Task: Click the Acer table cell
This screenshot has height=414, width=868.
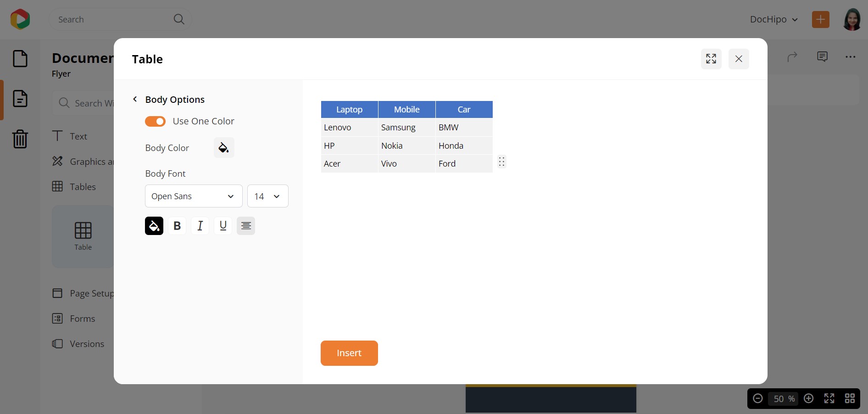Action: point(350,163)
